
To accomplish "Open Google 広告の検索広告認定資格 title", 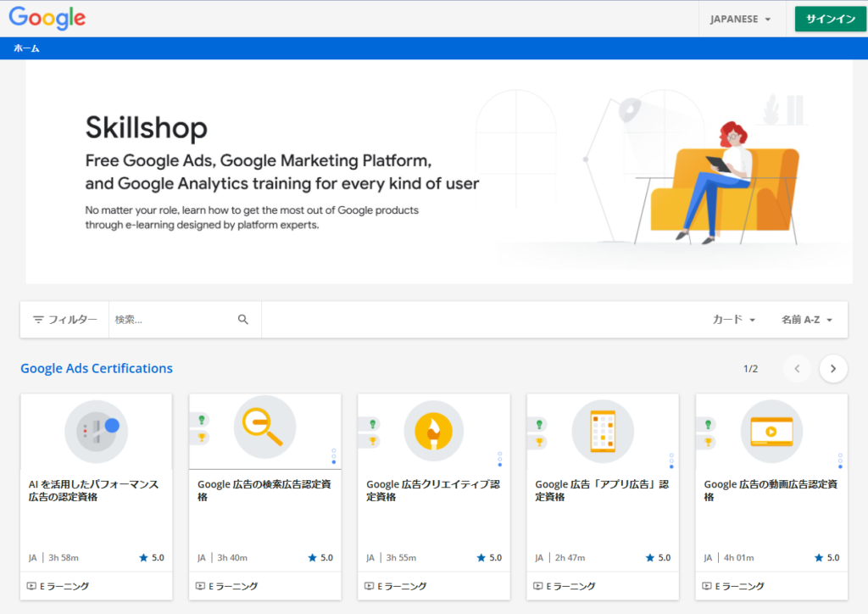I will click(x=264, y=490).
